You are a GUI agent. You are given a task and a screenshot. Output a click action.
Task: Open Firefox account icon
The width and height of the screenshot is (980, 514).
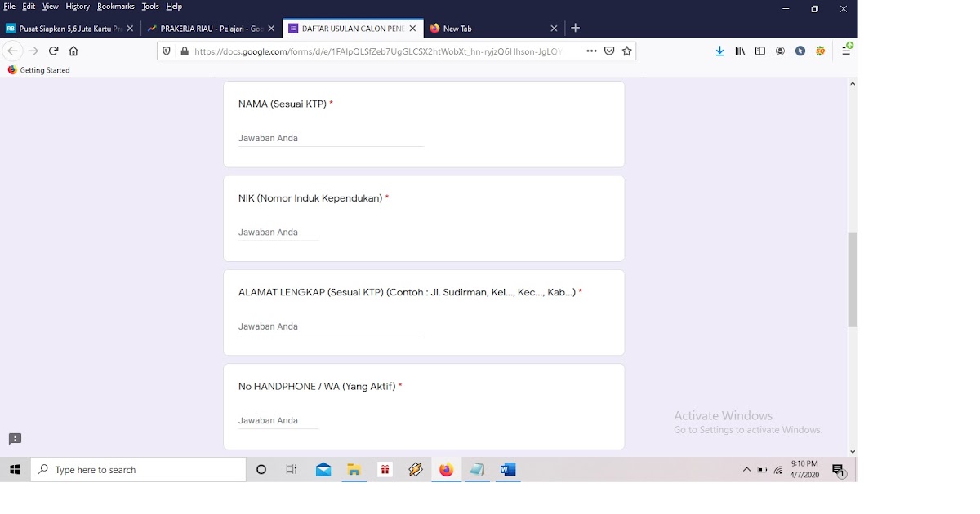click(780, 51)
